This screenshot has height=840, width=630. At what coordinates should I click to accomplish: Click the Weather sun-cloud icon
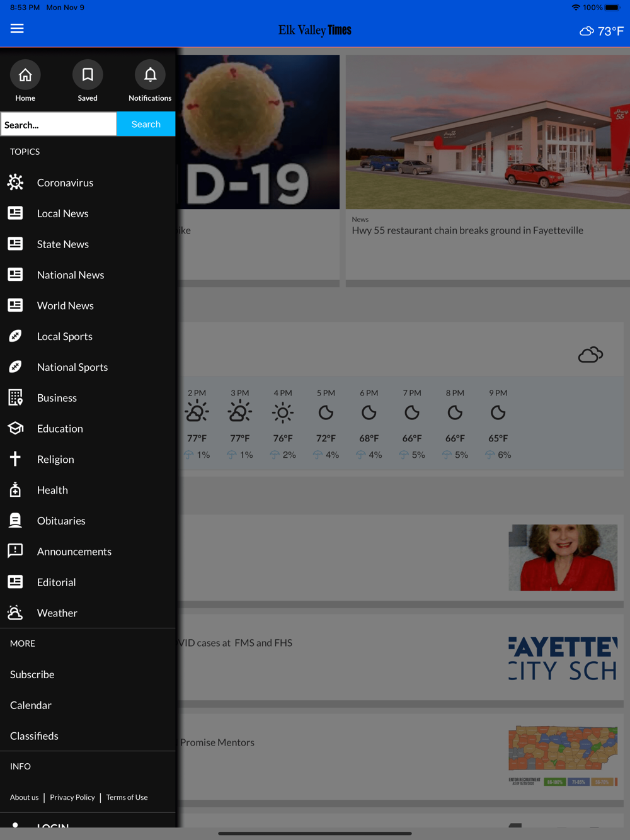pyautogui.click(x=15, y=612)
